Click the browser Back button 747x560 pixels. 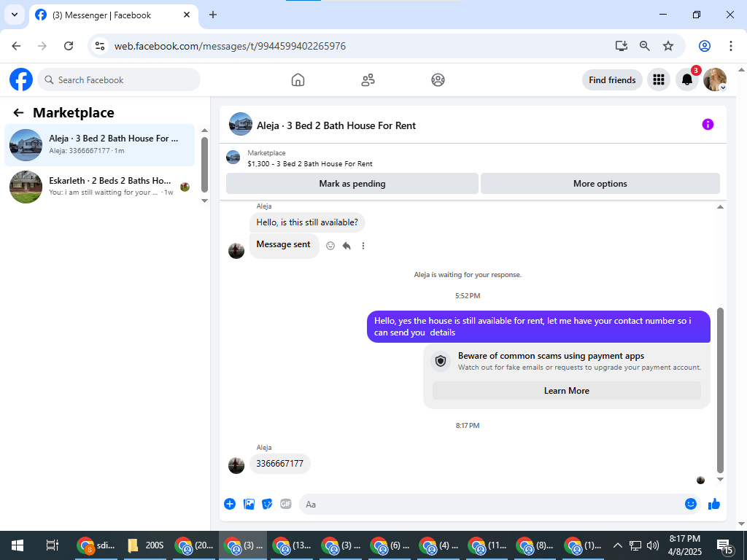pyautogui.click(x=16, y=46)
